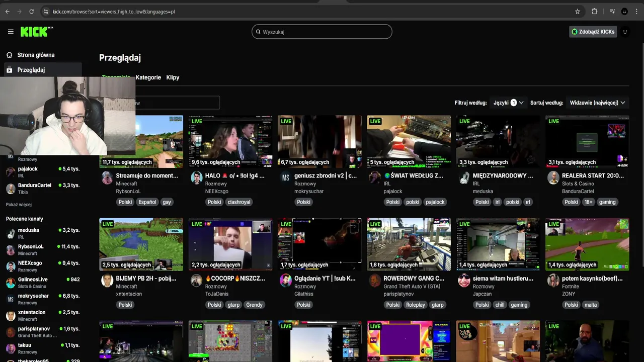
Task: Reload the page with browser refresh
Action: pos(31,11)
